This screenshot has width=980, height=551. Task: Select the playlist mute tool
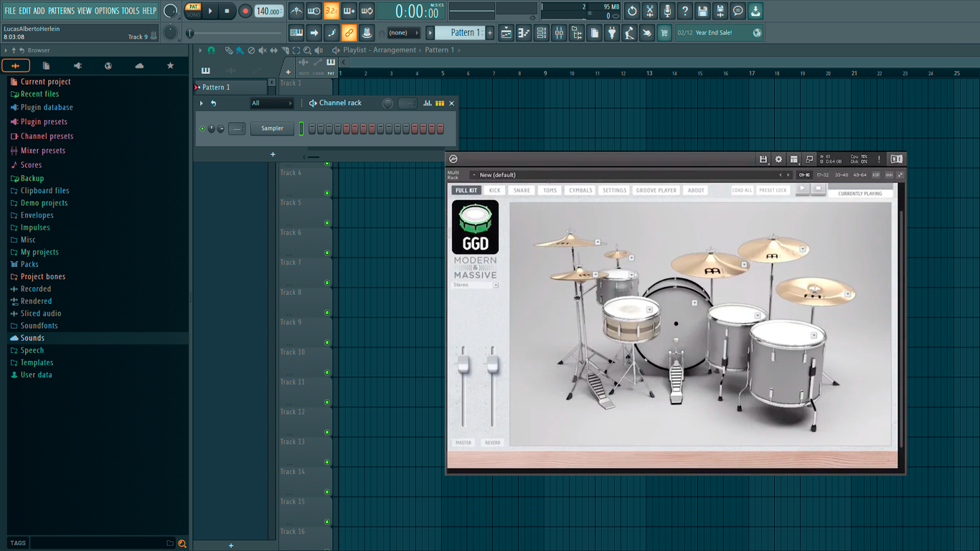tap(263, 50)
